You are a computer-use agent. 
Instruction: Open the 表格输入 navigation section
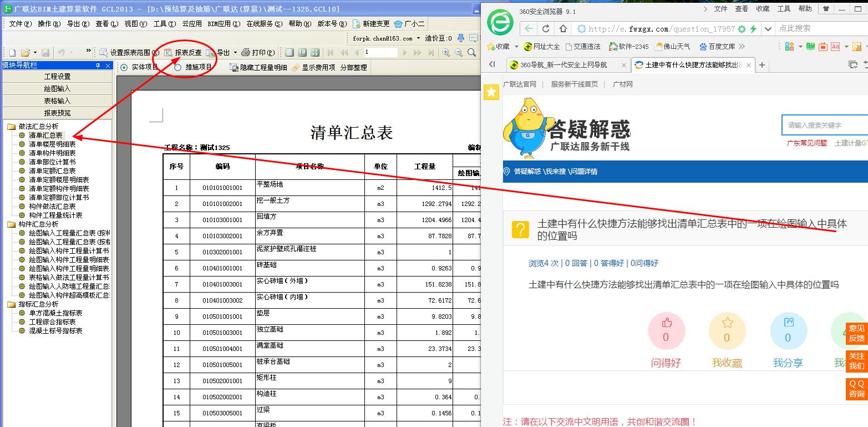point(58,101)
